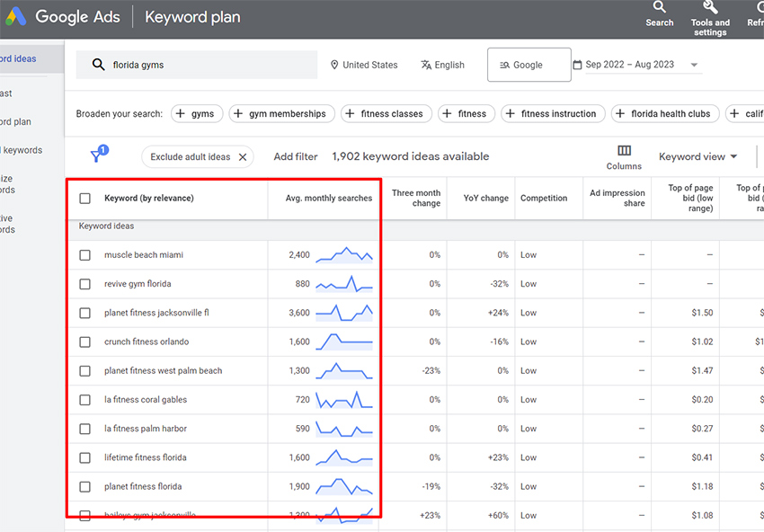Select all keywords with header checkbox

coord(84,199)
